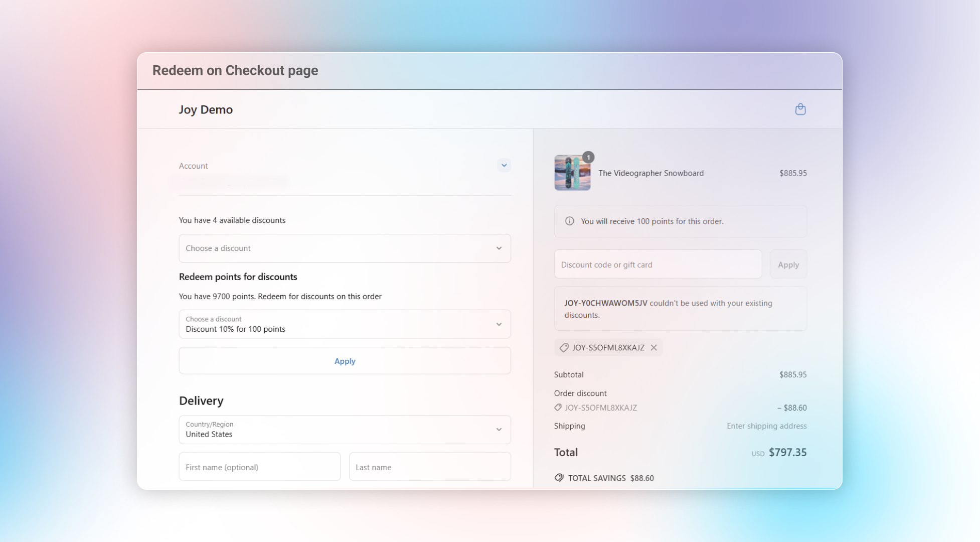Click the quantity badge on snowboard
This screenshot has width=980, height=542.
[588, 158]
